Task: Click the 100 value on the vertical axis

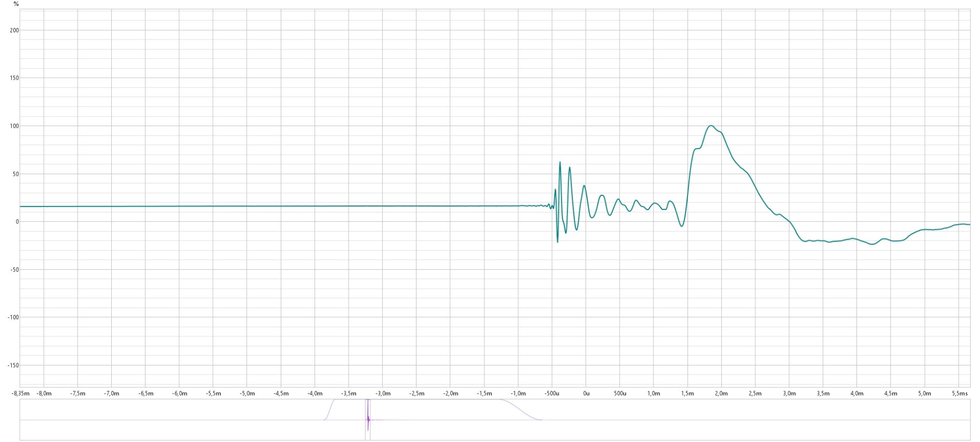Action: tap(14, 126)
